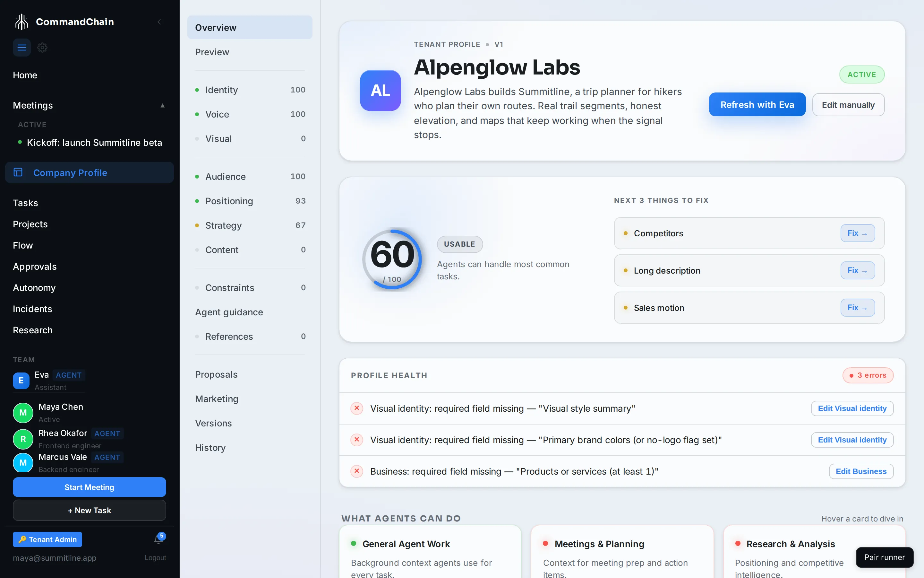Viewport: 924px width, 578px height.
Task: Click Rhea Okafor's avatar
Action: (23, 439)
